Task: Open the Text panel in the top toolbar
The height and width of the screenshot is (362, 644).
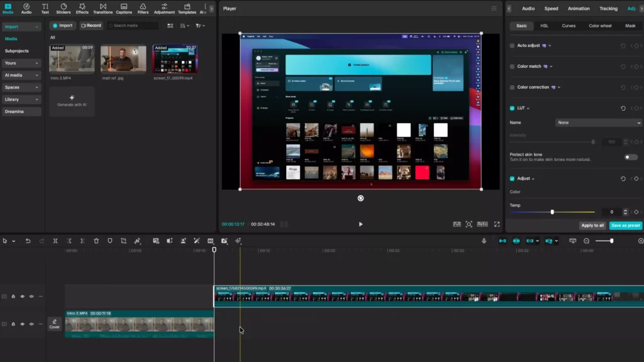Action: point(45,8)
